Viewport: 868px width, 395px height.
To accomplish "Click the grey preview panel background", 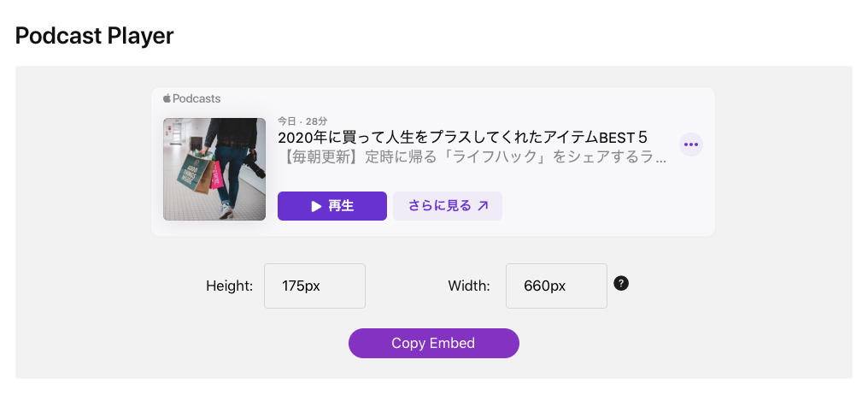I will 83,221.
